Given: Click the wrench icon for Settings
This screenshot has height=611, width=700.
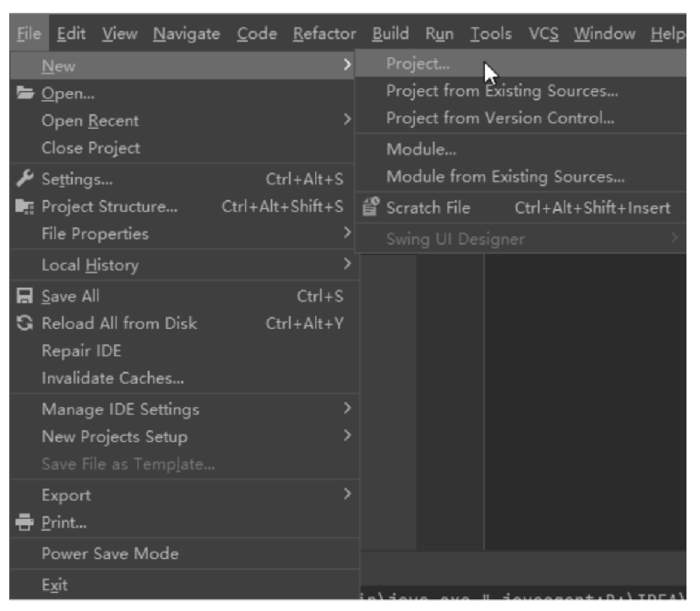Looking at the screenshot, I should (x=25, y=179).
